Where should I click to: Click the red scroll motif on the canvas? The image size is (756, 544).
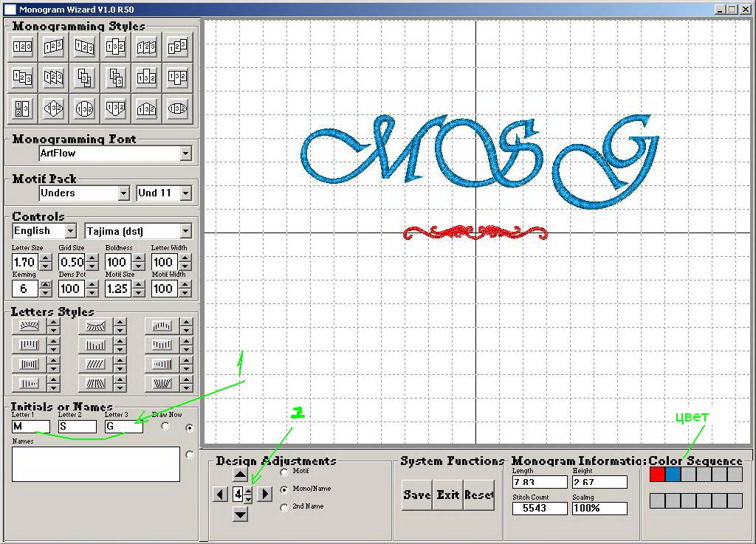click(x=475, y=233)
